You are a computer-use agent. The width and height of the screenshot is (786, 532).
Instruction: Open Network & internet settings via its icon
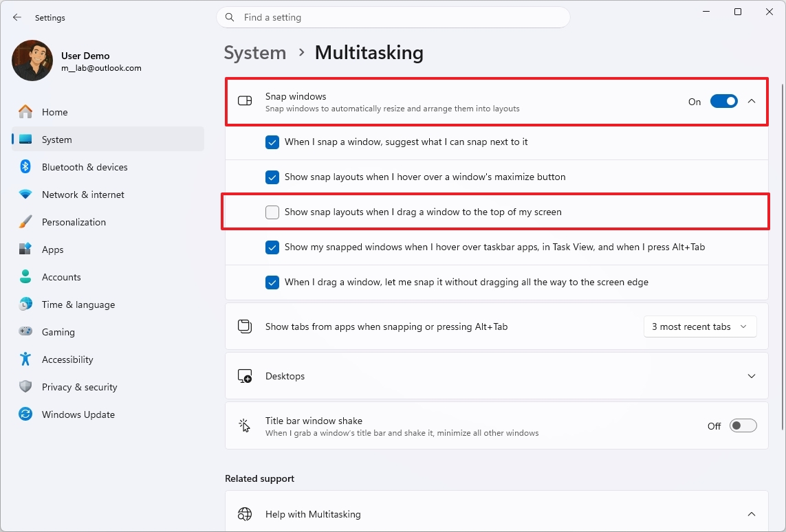tap(25, 194)
